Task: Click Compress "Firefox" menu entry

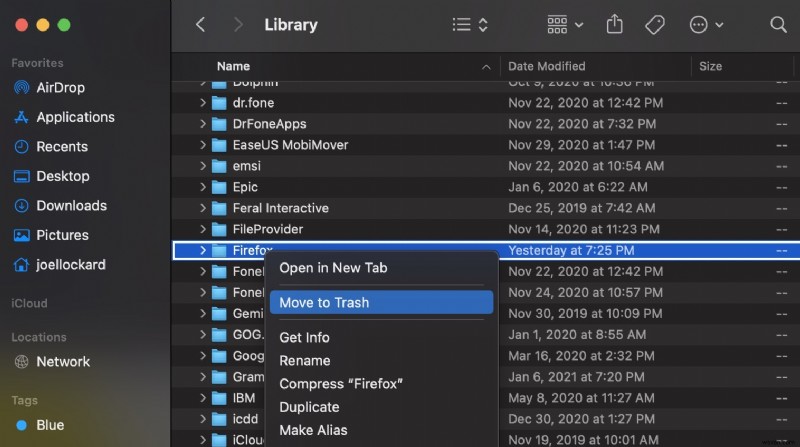Action: click(x=340, y=384)
